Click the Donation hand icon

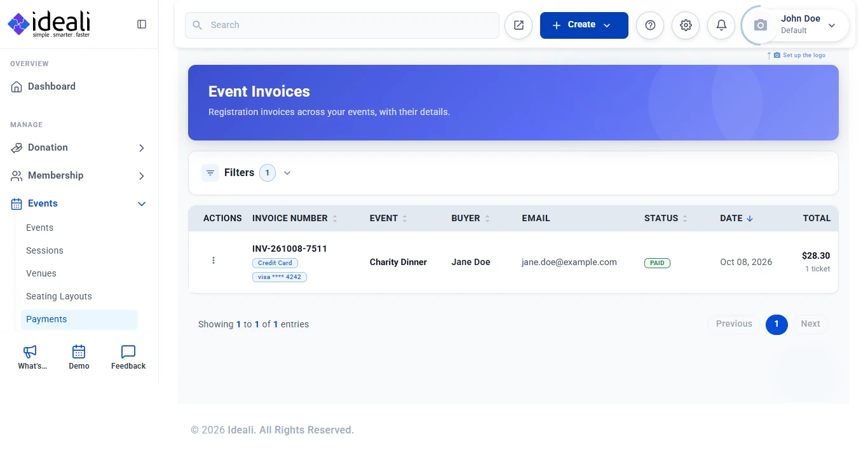17,147
